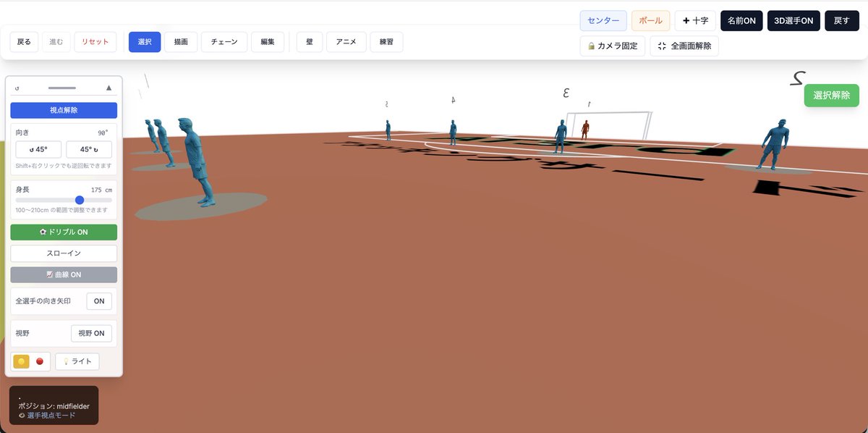Click 視点解除 to exit player viewpoint
This screenshot has height=433, width=868.
(x=63, y=110)
